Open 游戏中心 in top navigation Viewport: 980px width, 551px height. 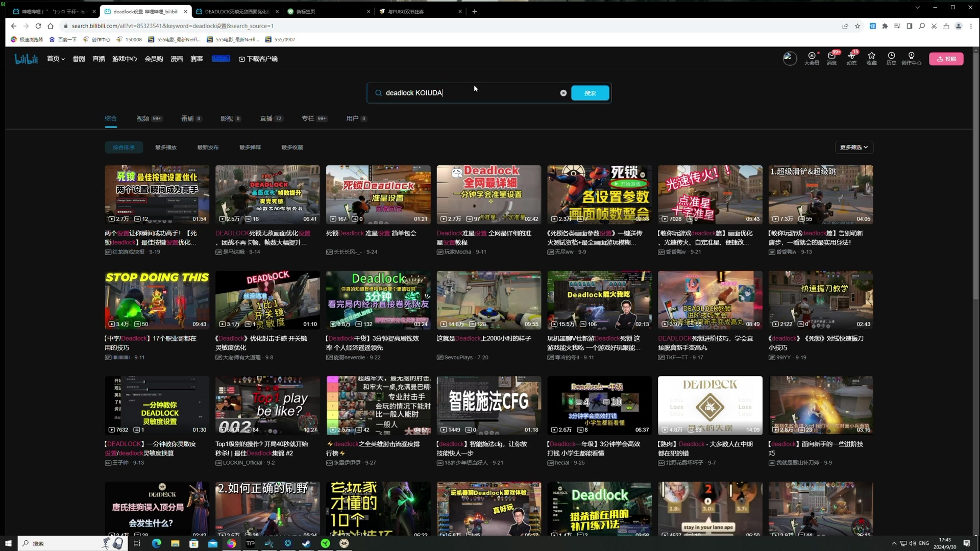[125, 59]
